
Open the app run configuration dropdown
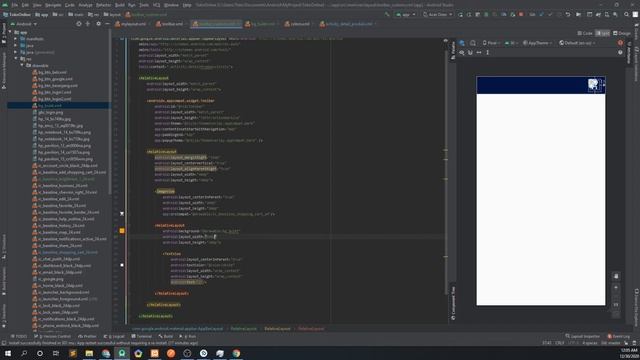coord(406,14)
